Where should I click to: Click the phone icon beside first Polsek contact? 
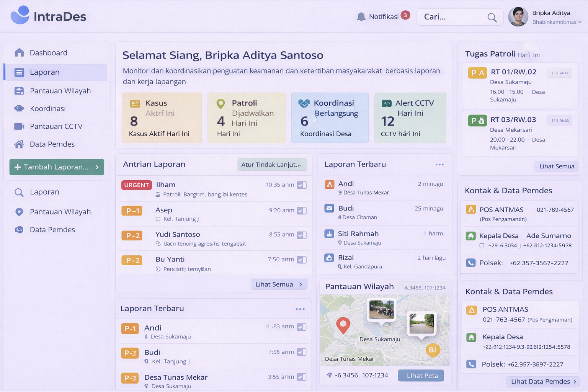(470, 263)
